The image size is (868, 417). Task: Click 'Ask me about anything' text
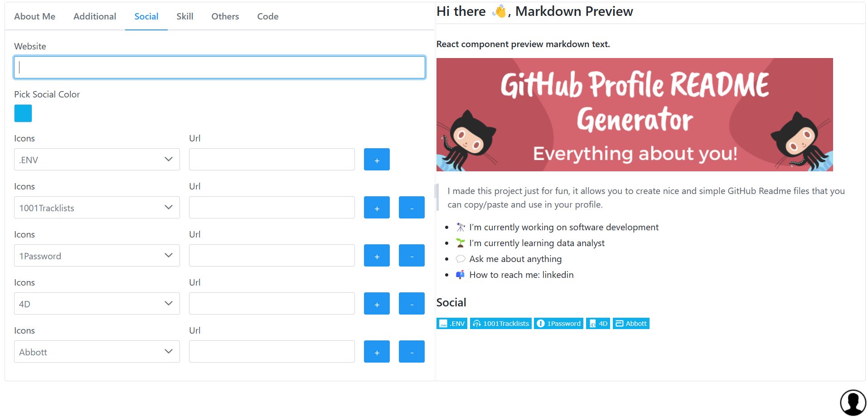coord(515,259)
